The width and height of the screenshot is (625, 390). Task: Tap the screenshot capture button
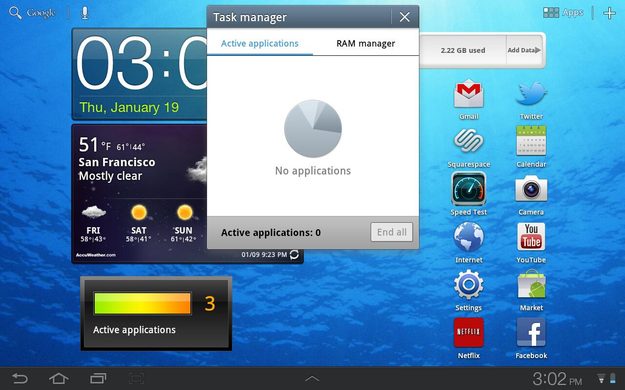pyautogui.click(x=136, y=378)
